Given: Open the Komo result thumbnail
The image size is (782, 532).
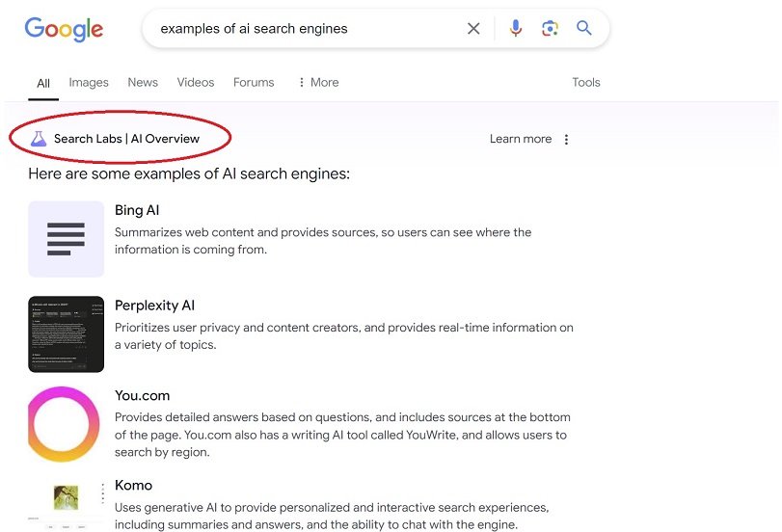Looking at the screenshot, I should [x=66, y=504].
